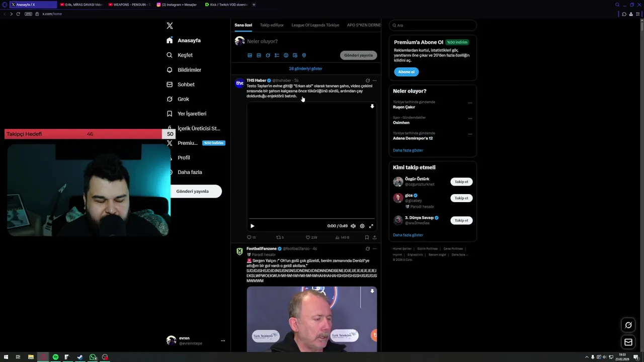Reply to THS Haber post
Image resolution: width=644 pixels, height=362 pixels.
[251, 237]
